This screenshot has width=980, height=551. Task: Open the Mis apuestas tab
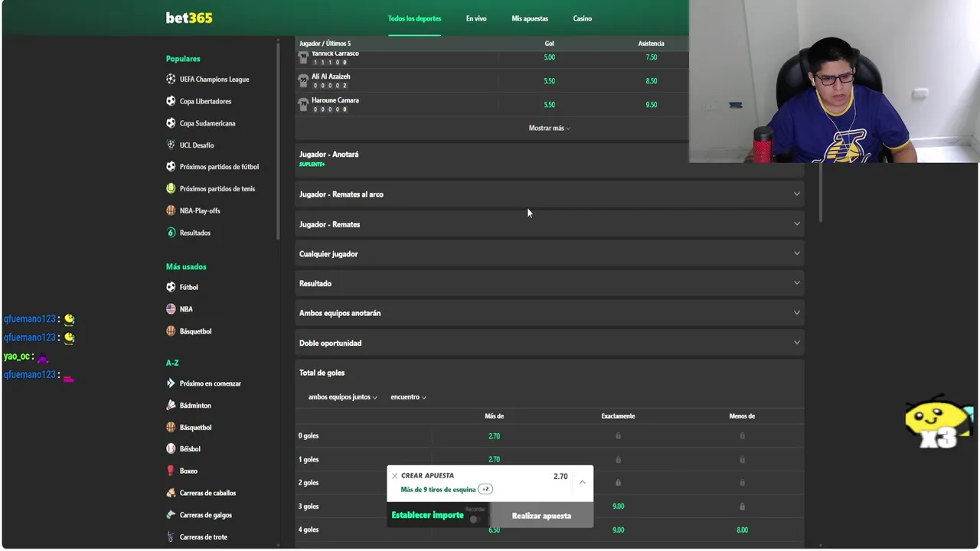pos(530,18)
